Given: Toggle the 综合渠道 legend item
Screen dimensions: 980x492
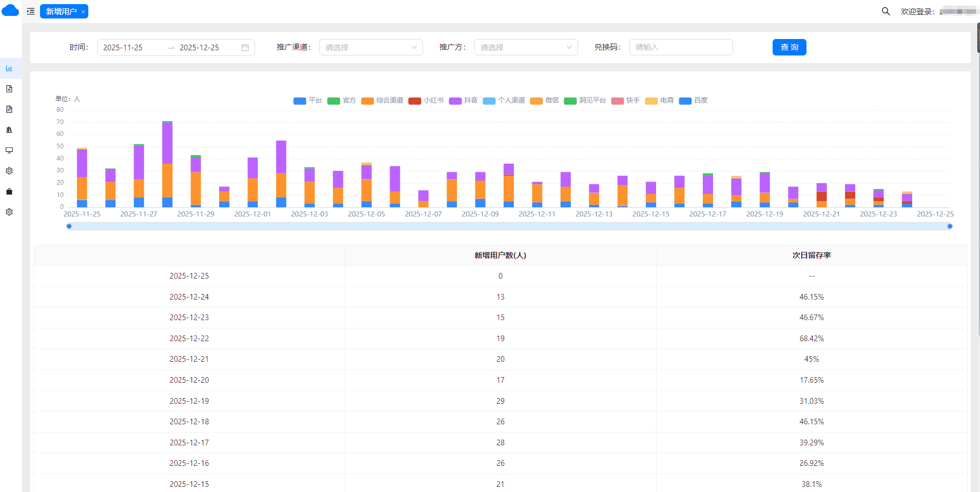Looking at the screenshot, I should [382, 101].
